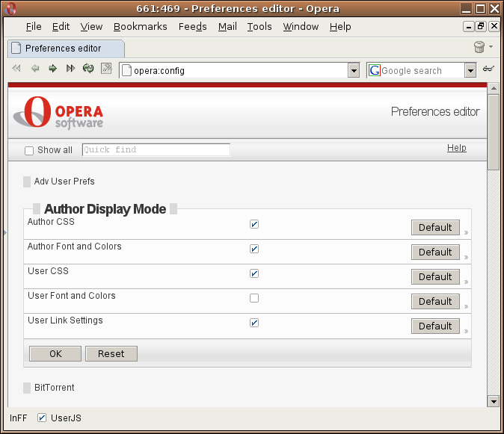Click the arrows next to Author CSS Default
Viewport: 504px width, 434px height.
pos(466,232)
